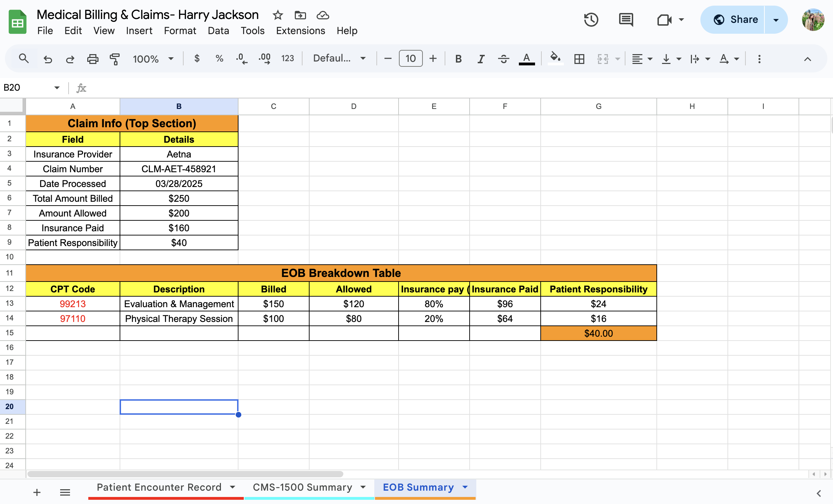This screenshot has height=504, width=833.
Task: Toggle bold formatting
Action: click(x=458, y=59)
